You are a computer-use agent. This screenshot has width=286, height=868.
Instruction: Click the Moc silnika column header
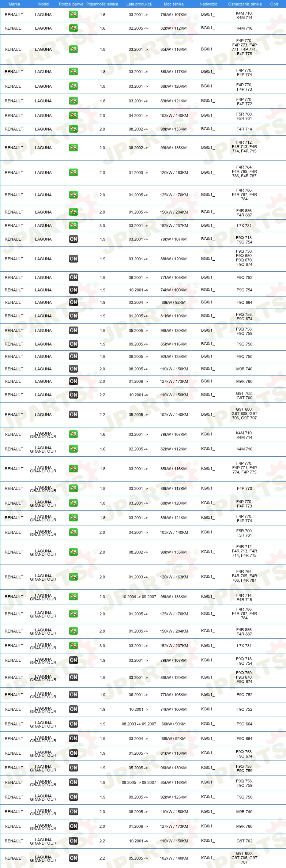pyautogui.click(x=174, y=4)
